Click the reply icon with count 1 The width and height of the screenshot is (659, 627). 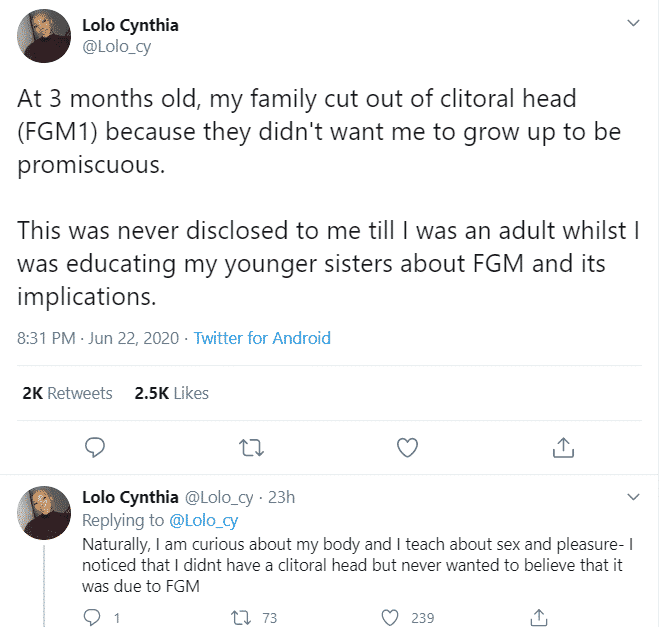click(95, 617)
